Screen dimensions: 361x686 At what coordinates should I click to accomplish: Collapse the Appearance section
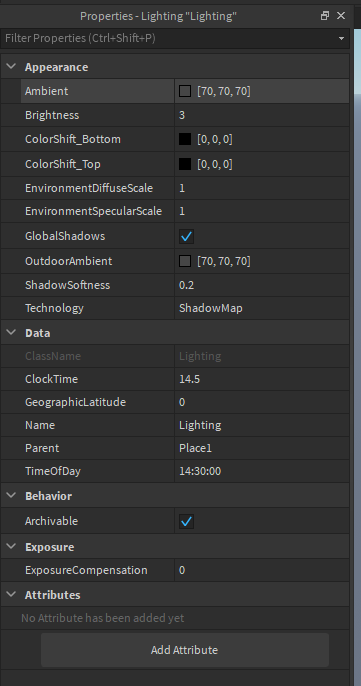tap(11, 67)
